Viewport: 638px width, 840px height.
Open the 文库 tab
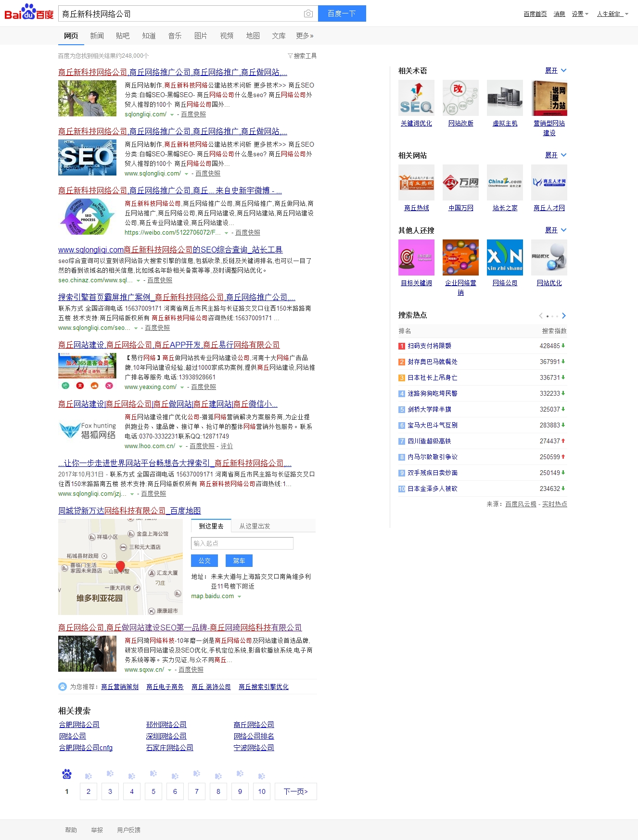pos(279,36)
